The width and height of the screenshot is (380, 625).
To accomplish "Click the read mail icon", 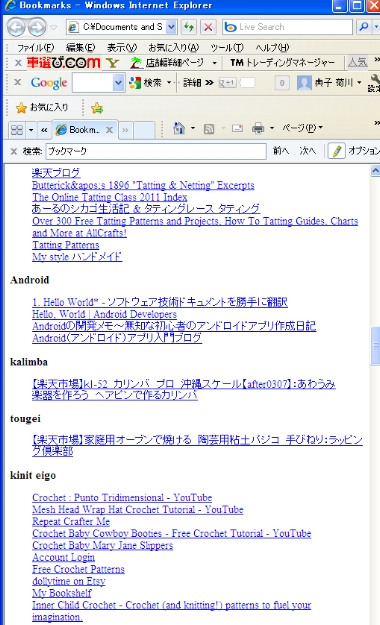I will (x=237, y=128).
